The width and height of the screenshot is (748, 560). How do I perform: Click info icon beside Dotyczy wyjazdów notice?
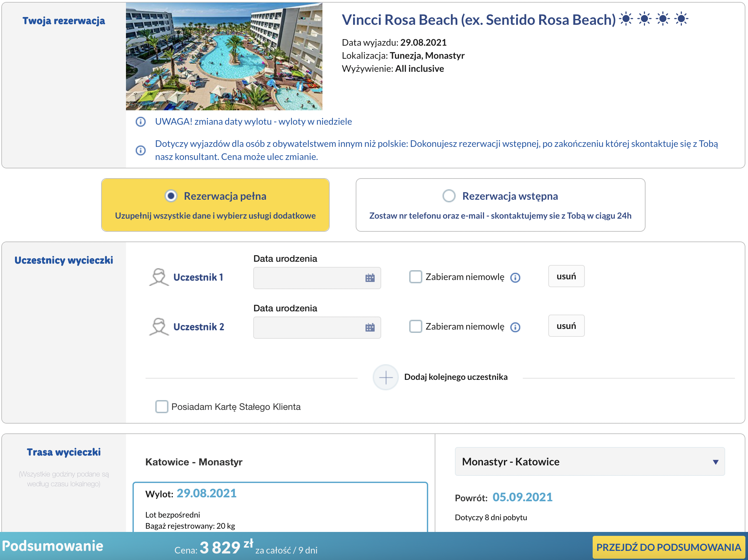(141, 150)
